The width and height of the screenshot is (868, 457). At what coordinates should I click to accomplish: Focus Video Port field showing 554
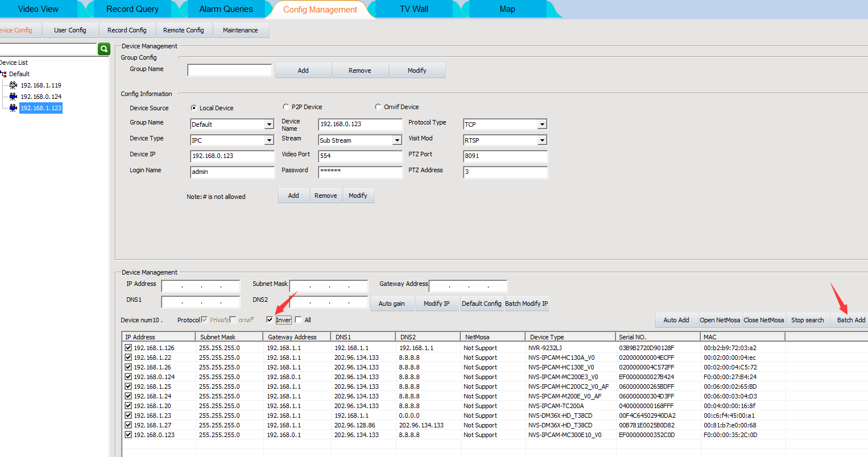tap(360, 156)
